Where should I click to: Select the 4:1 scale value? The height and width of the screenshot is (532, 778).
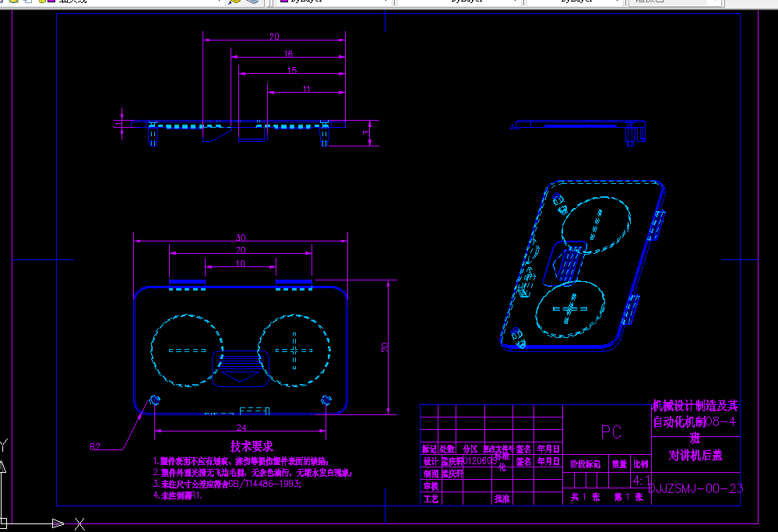point(642,481)
